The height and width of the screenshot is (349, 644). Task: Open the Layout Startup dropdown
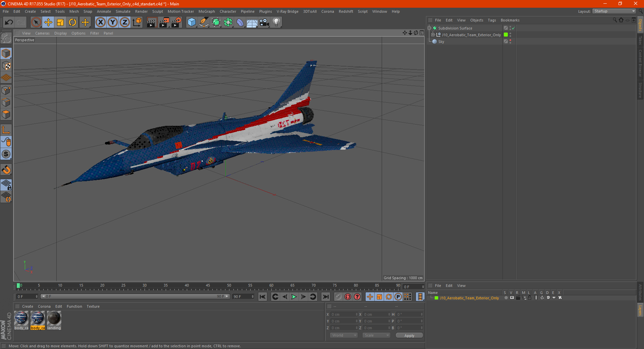(x=614, y=11)
